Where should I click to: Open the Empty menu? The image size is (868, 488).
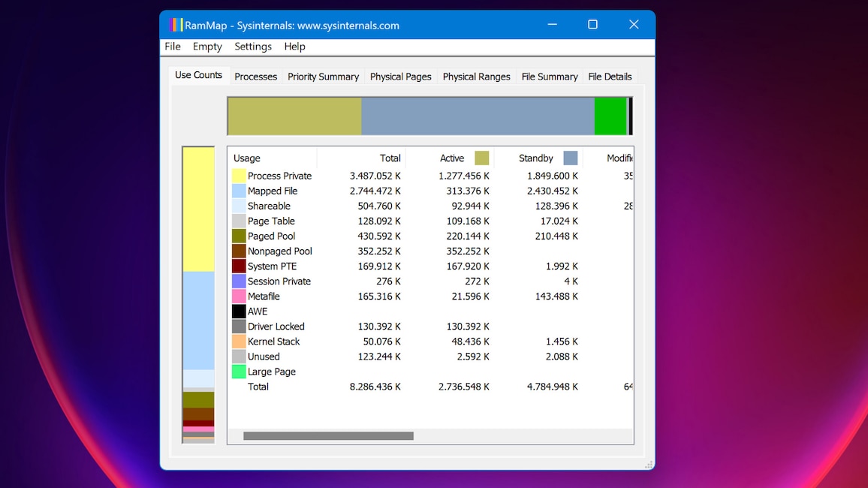coord(207,47)
